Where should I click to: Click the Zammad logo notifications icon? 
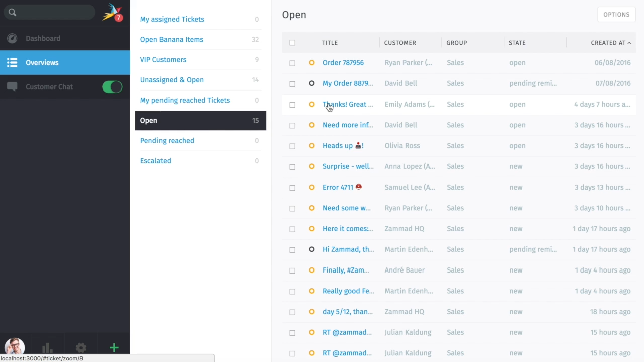[112, 13]
